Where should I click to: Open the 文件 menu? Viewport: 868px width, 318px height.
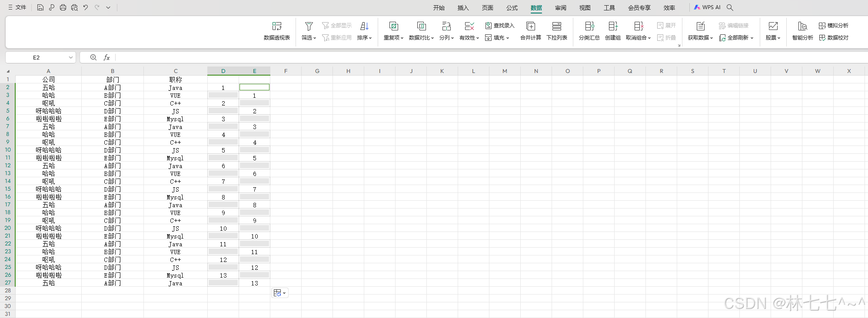tap(17, 7)
